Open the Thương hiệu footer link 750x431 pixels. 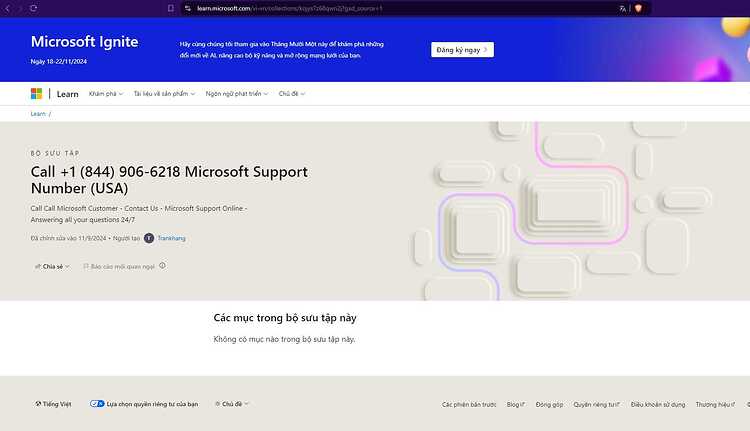(715, 405)
